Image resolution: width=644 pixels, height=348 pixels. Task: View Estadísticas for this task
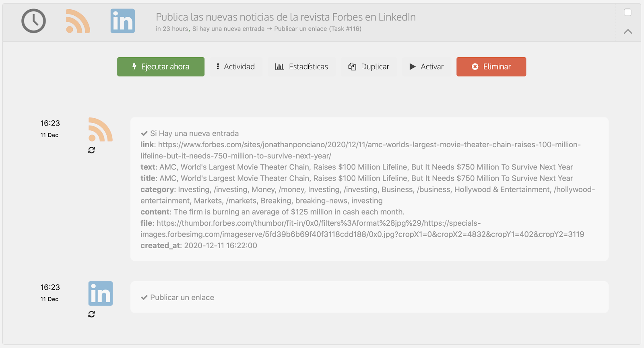click(301, 67)
